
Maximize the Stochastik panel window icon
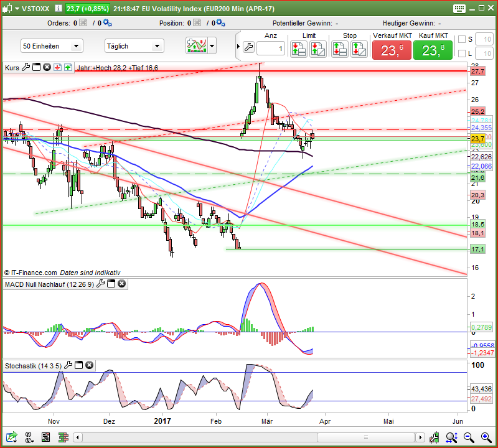coord(78,365)
